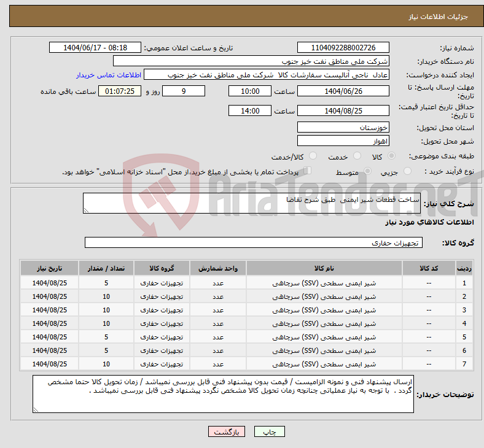
Task: Click the item name in row 7
Action: pyautogui.click(x=324, y=364)
